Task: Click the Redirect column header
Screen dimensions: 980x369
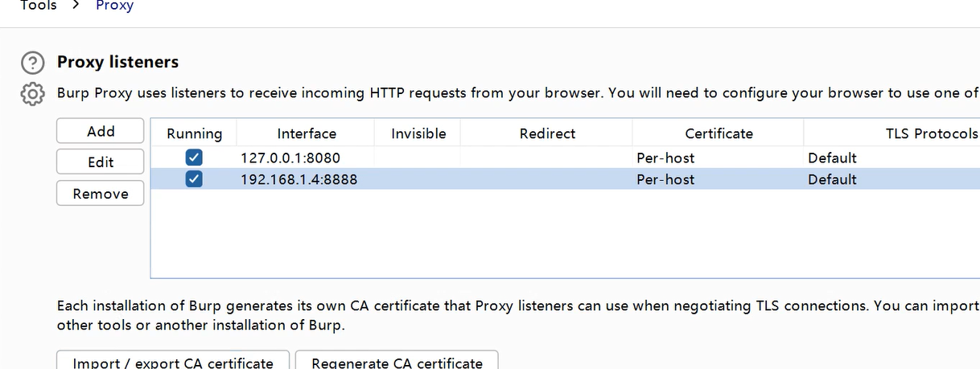Action: point(547,133)
